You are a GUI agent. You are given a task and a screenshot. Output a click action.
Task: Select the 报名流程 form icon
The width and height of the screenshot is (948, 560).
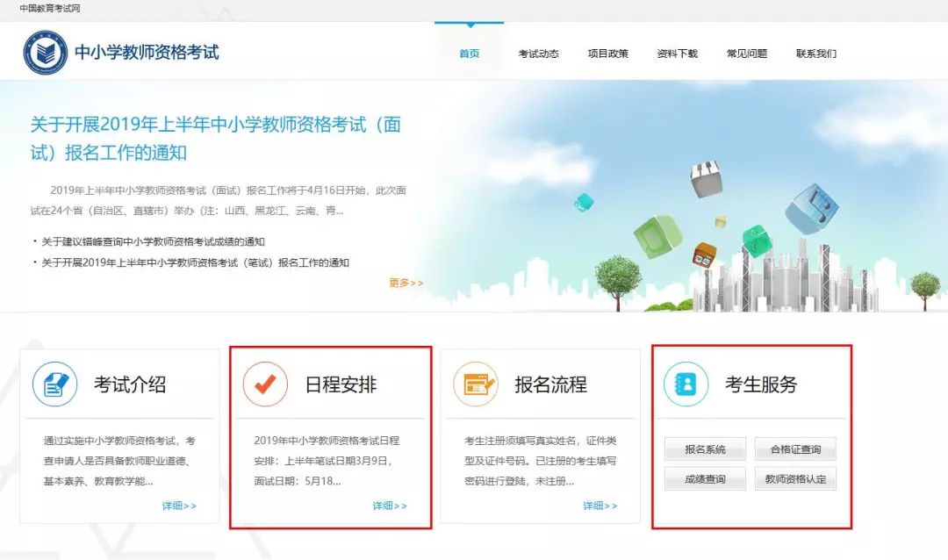[476, 384]
